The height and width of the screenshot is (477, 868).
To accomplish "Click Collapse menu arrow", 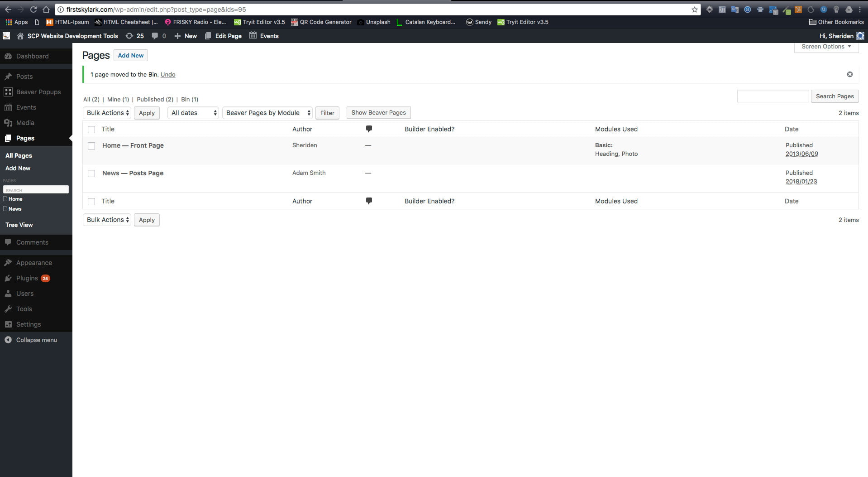I will 8,340.
